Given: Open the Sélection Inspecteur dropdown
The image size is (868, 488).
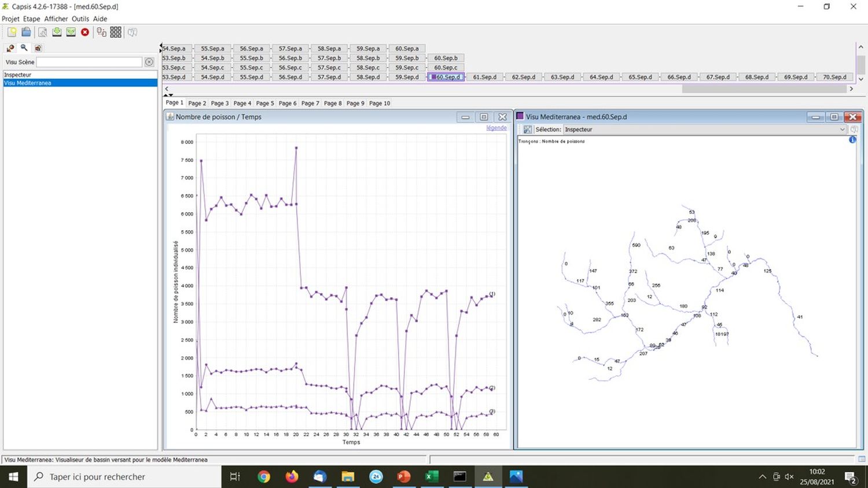Looking at the screenshot, I should 842,130.
